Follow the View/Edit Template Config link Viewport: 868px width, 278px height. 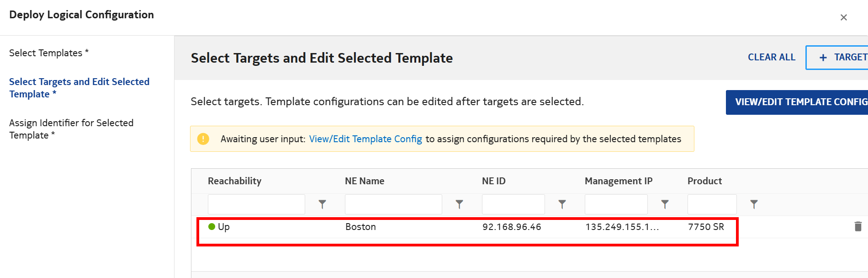pos(365,139)
